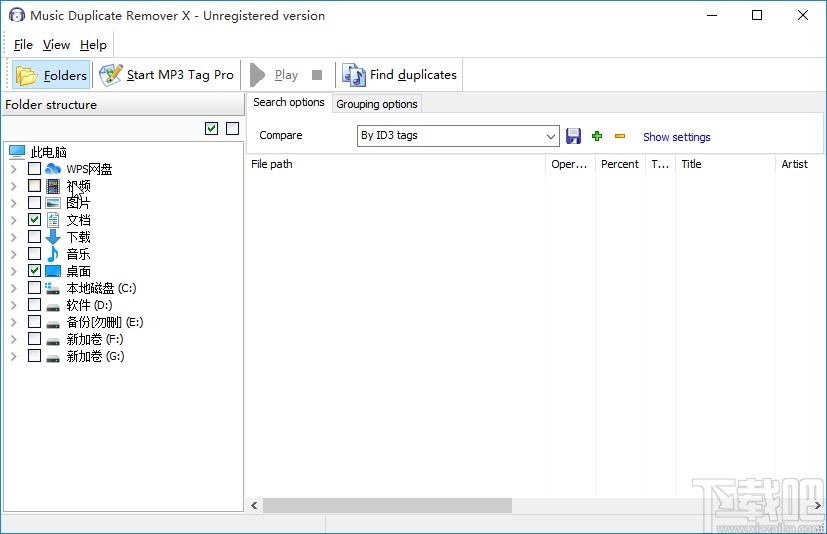Click the Oper... column header
This screenshot has height=534, width=827.
tap(570, 164)
